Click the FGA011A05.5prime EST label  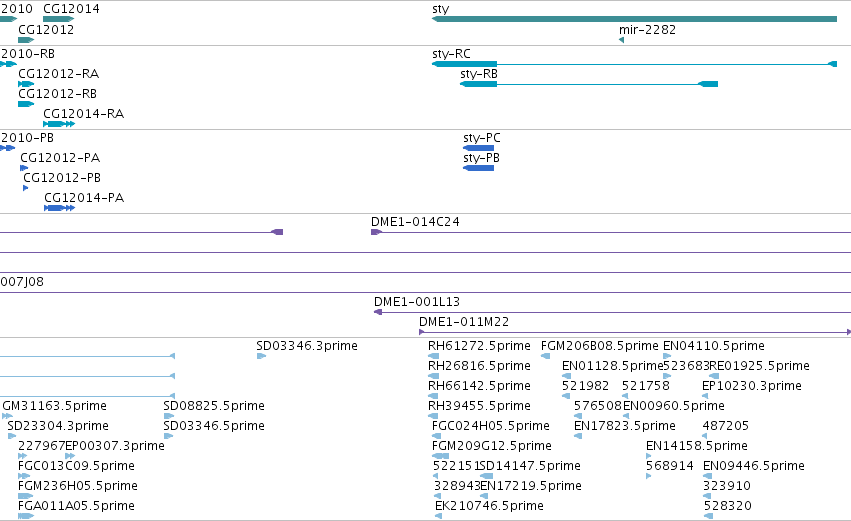pyautogui.click(x=76, y=506)
